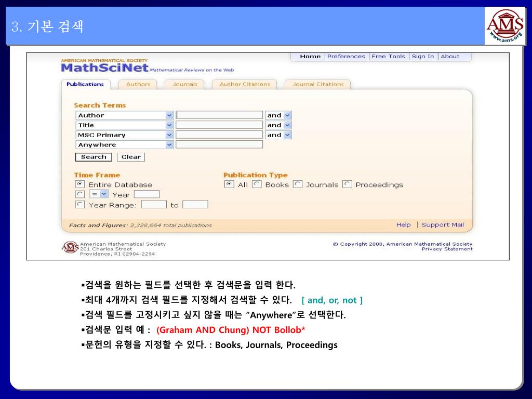Open the 'and' operator dropdown beside MSC Primary
This screenshot has width=532, height=399.
click(278, 135)
